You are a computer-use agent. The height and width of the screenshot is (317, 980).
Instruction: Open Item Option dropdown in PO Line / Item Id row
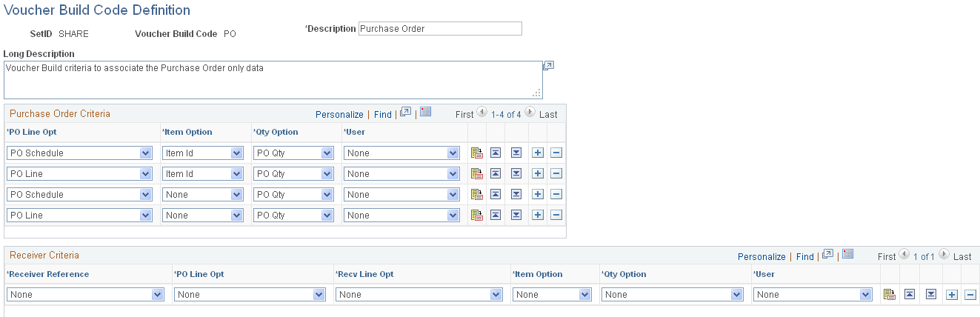click(203, 174)
